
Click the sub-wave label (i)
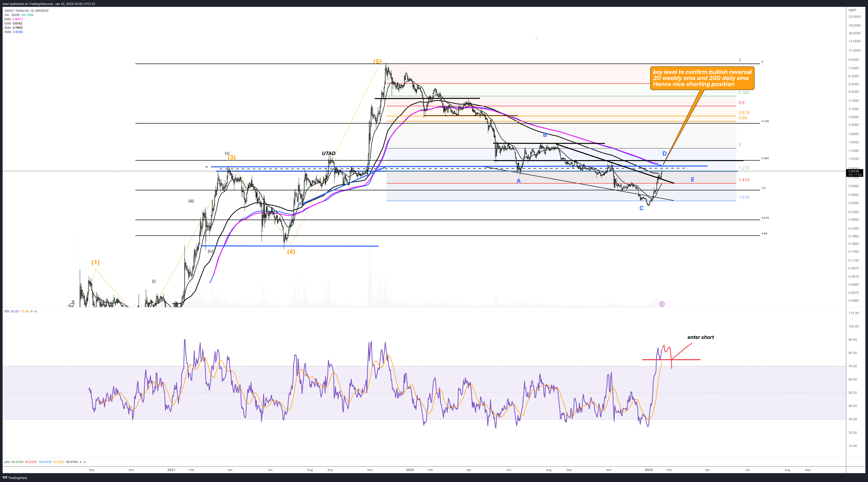tap(154, 281)
